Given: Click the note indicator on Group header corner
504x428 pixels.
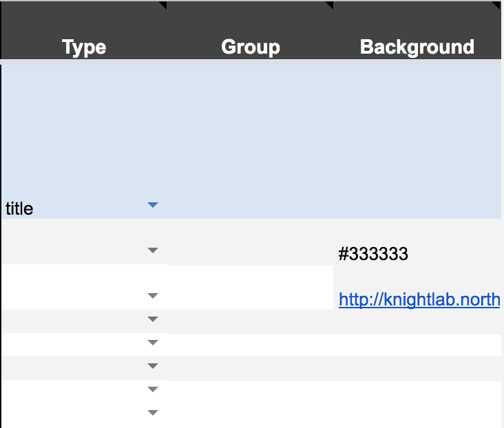Looking at the screenshot, I should coord(329,5).
